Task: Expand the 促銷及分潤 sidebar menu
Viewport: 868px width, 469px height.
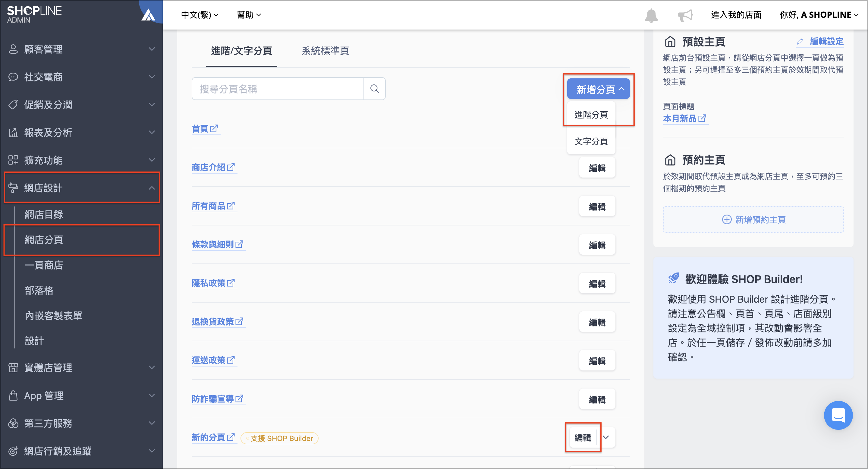Action: [x=152, y=105]
